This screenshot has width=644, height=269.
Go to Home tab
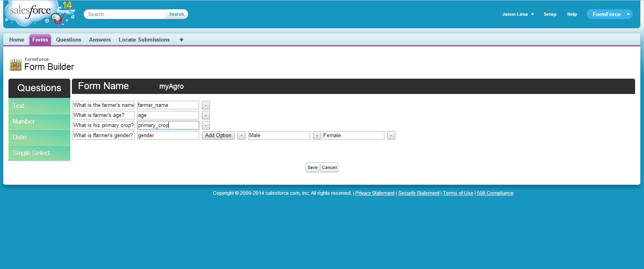pos(17,40)
